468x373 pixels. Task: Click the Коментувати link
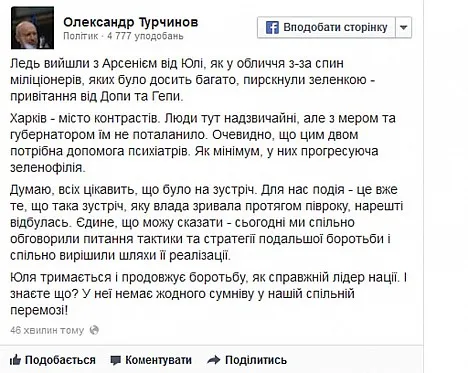click(x=158, y=360)
